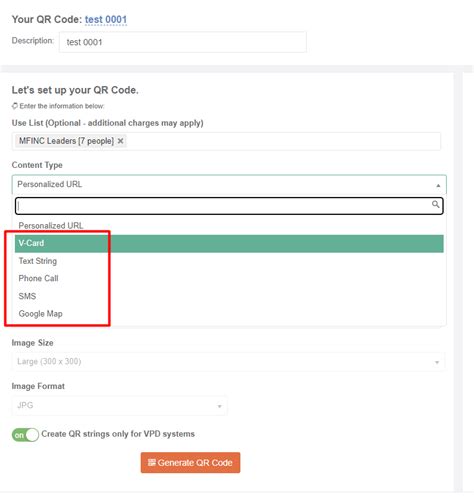Focus the content type search box

point(229,206)
